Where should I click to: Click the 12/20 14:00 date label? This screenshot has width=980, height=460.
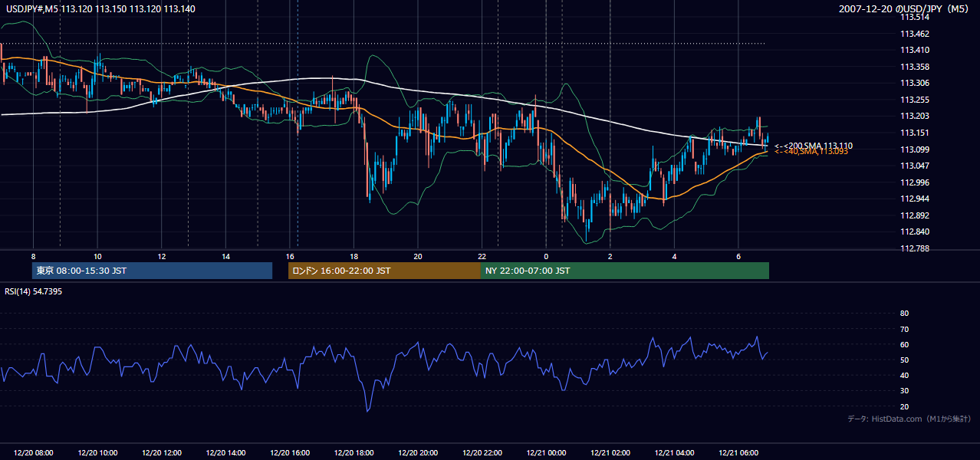[225, 453]
